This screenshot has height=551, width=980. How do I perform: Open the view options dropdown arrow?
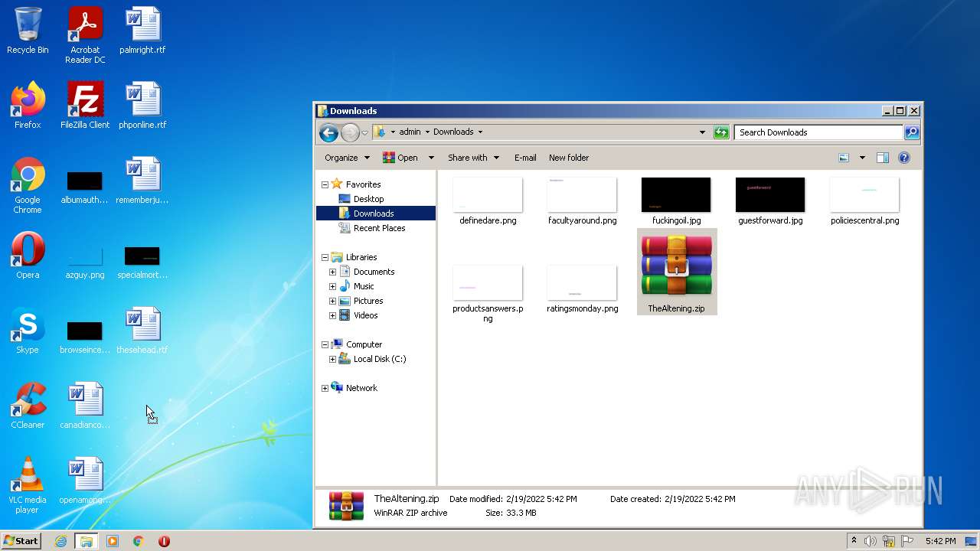click(x=862, y=158)
